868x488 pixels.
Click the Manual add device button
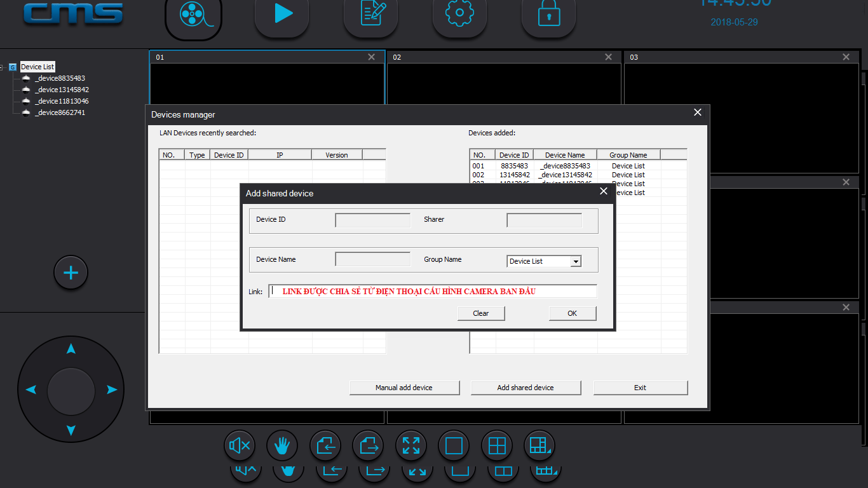(x=404, y=388)
